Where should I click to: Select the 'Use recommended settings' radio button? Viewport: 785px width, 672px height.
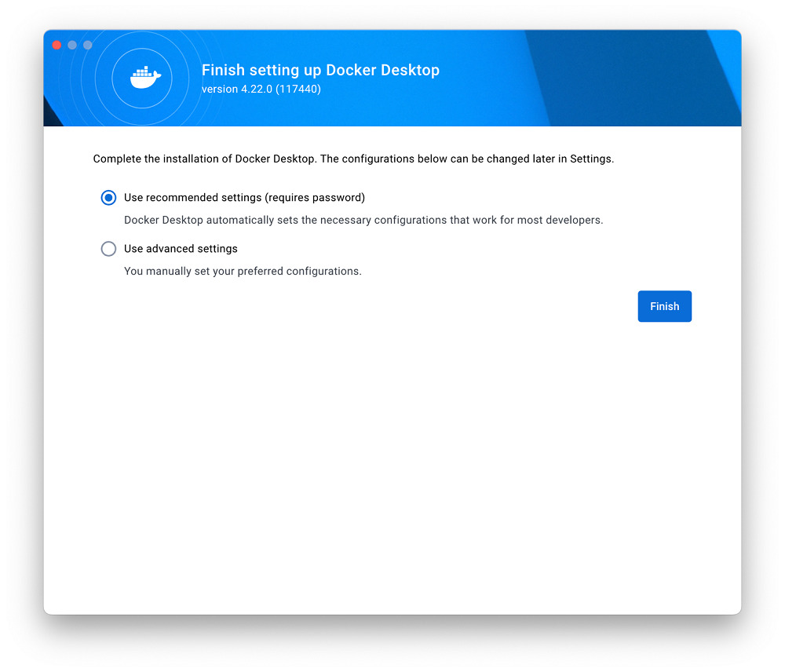108,198
